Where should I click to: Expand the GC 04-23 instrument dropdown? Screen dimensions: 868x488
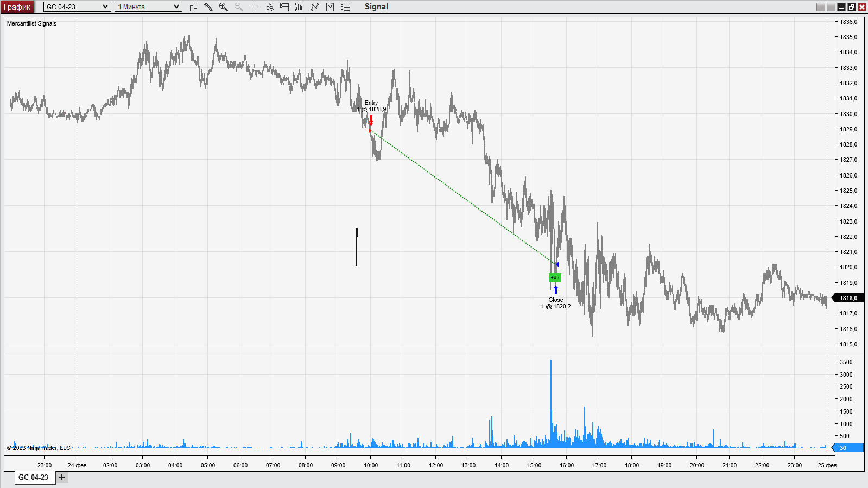pos(77,7)
